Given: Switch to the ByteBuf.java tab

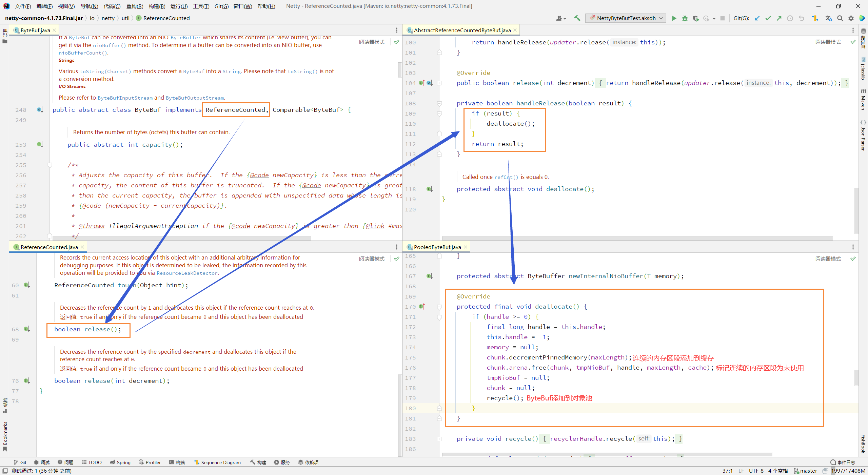Looking at the screenshot, I should tap(35, 30).
